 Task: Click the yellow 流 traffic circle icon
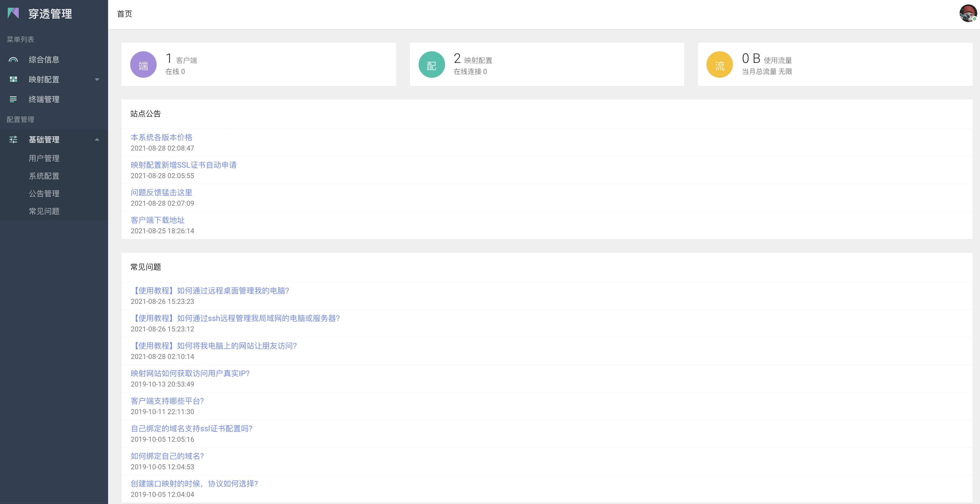click(719, 65)
